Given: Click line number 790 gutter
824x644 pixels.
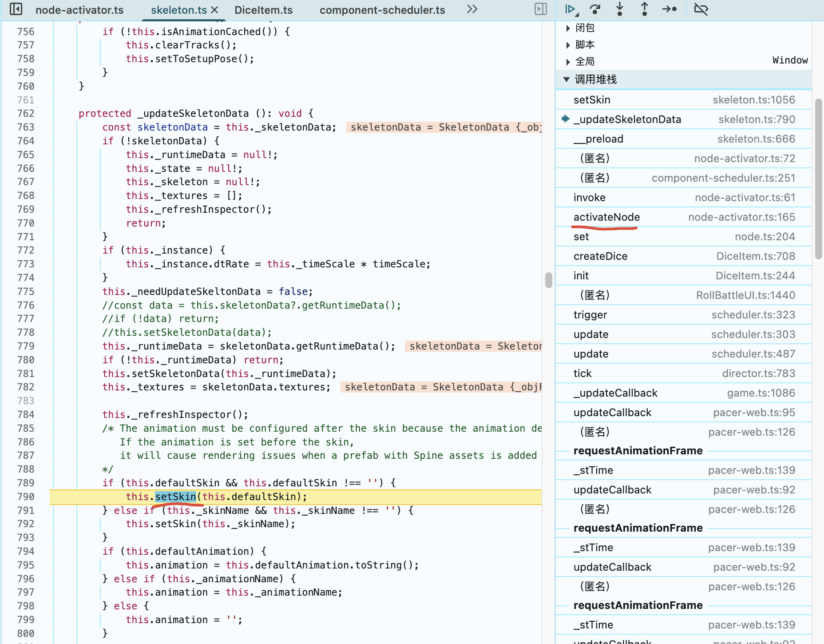Looking at the screenshot, I should (26, 497).
